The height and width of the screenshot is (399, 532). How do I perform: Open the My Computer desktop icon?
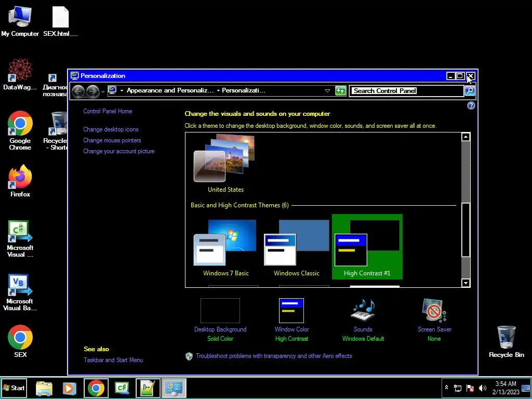pos(20,21)
